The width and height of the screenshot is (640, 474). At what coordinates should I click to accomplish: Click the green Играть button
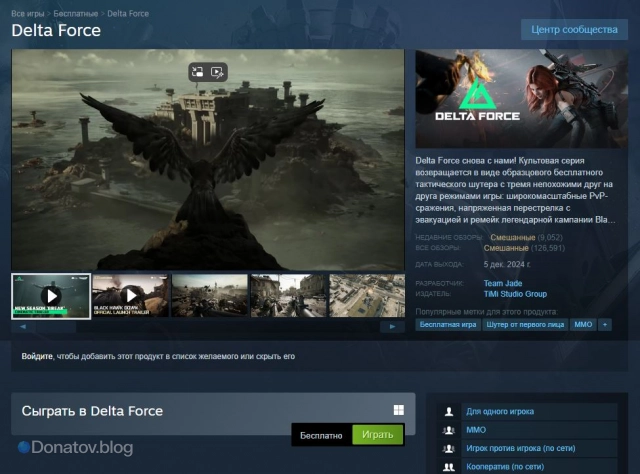coord(378,435)
